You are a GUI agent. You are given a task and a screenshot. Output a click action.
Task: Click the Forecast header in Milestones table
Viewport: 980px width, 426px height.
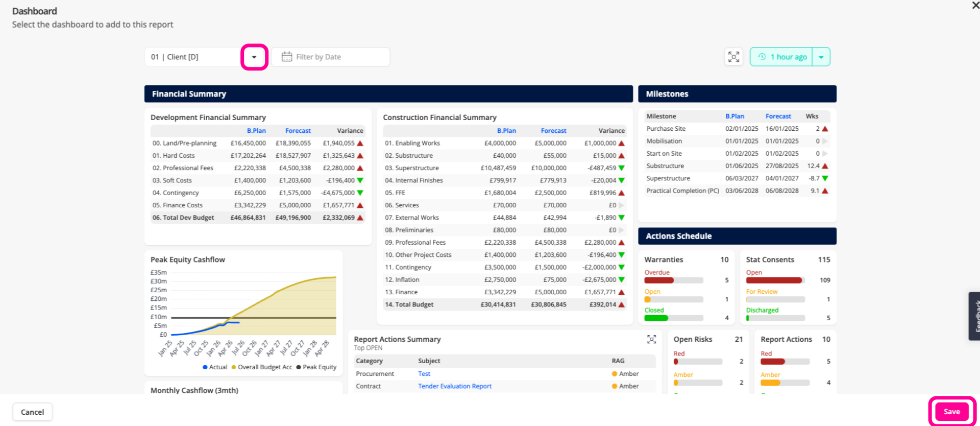(x=778, y=116)
